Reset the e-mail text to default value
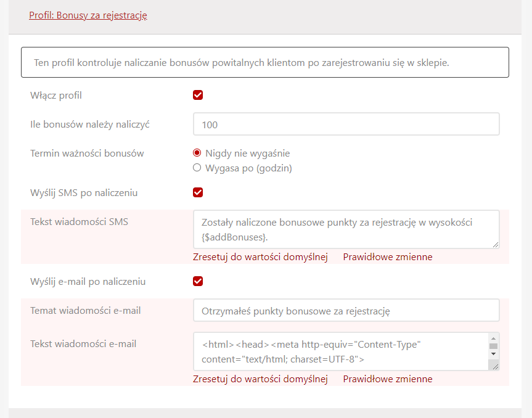This screenshot has width=532, height=418. pyautogui.click(x=260, y=379)
